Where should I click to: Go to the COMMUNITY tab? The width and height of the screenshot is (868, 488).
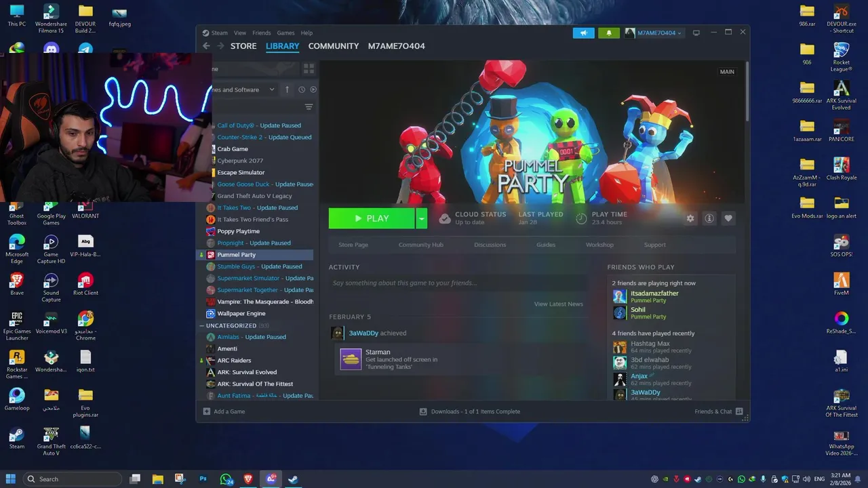point(334,46)
